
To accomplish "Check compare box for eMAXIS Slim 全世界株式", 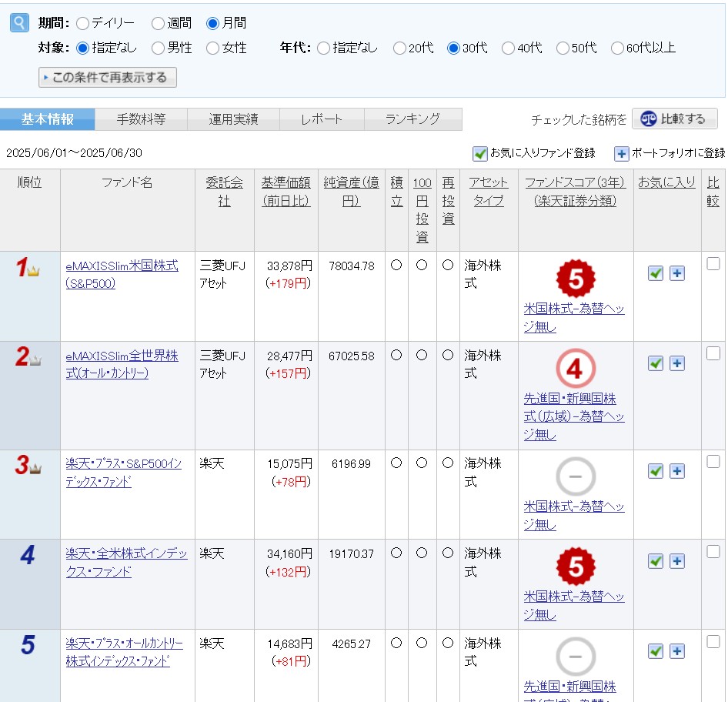I will (x=713, y=354).
